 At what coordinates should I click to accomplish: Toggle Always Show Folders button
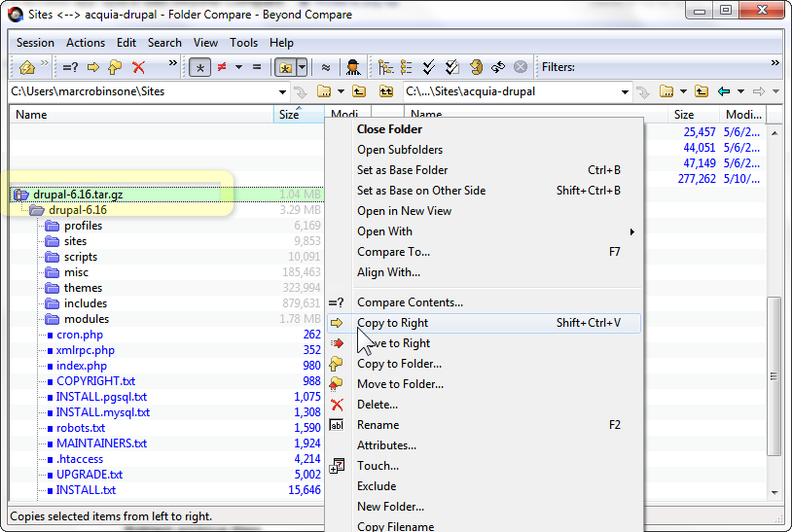(285, 67)
